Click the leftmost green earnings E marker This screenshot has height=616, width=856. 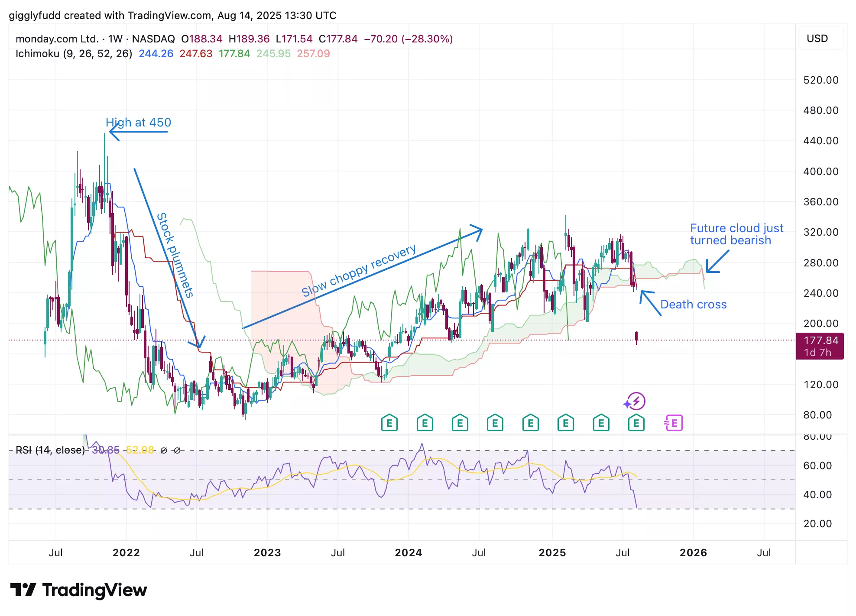click(x=389, y=423)
